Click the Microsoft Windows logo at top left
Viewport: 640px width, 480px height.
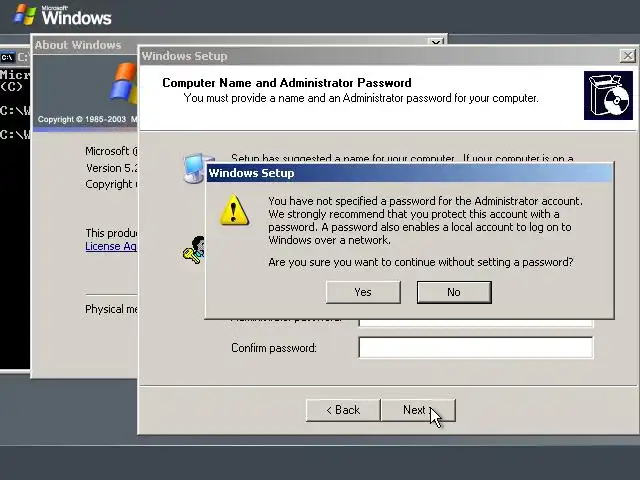coord(62,15)
